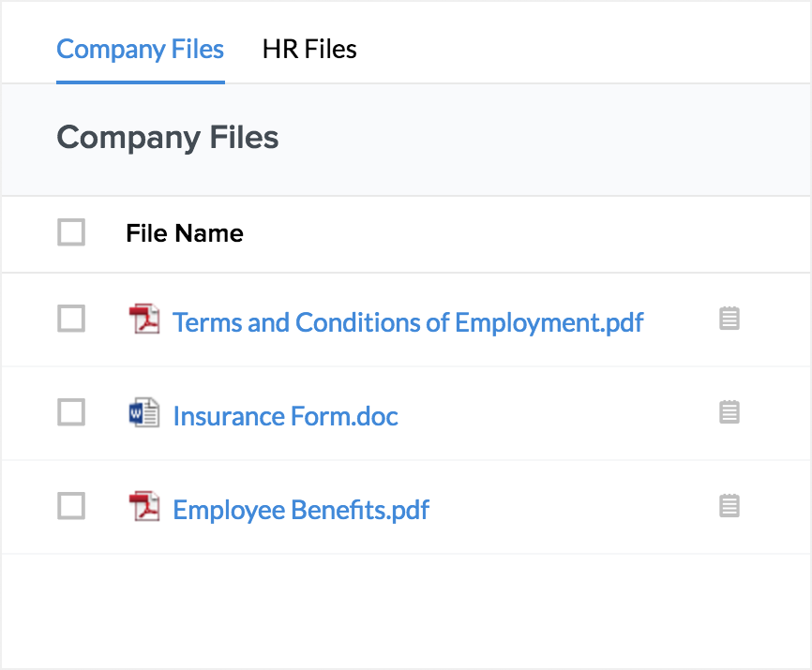Click the empty area below the file list
Screen dimensions: 812x670
point(403,609)
